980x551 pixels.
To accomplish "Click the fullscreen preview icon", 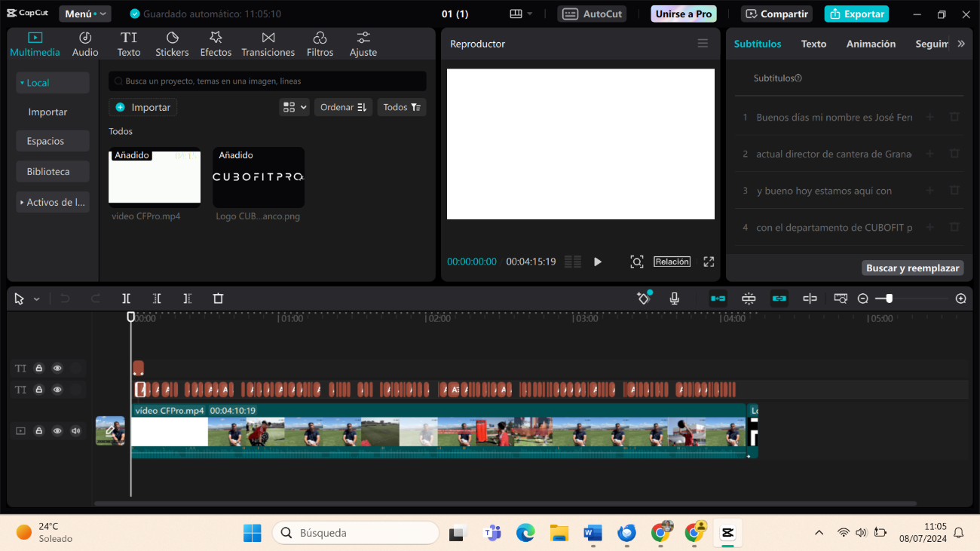I will [x=709, y=262].
